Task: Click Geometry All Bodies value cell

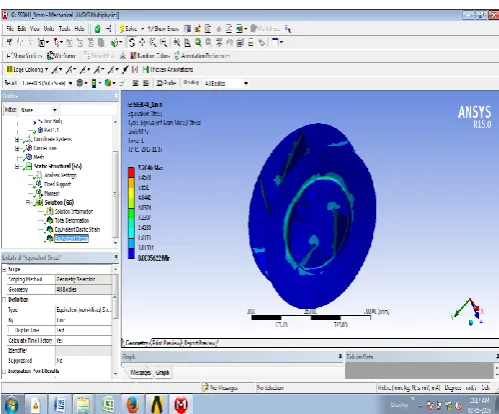Action: [83, 289]
